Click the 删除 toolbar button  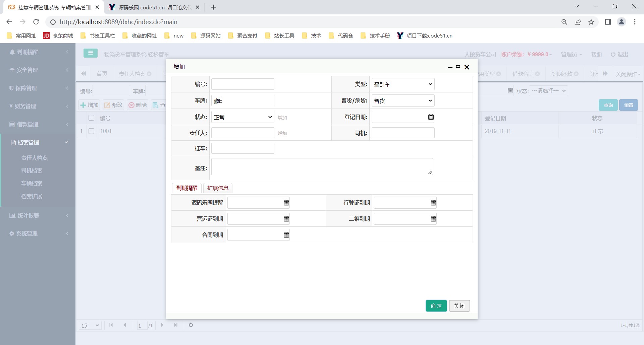tap(138, 105)
